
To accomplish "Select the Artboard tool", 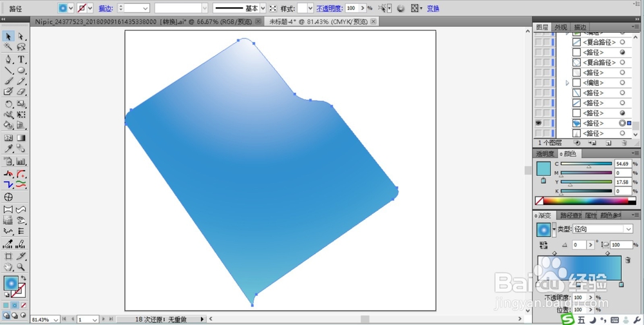I will 8,256.
